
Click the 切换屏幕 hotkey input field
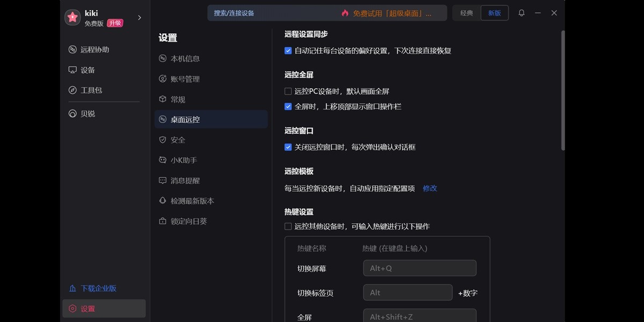(420, 268)
